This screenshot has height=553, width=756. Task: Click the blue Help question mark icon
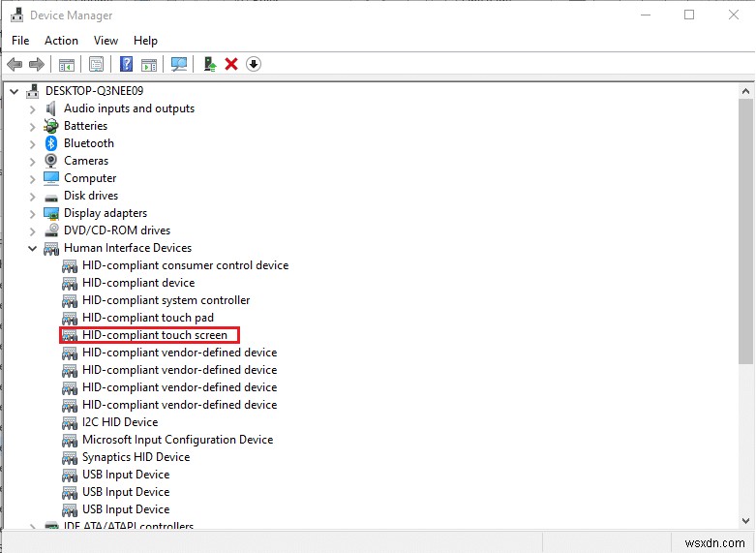[x=126, y=64]
